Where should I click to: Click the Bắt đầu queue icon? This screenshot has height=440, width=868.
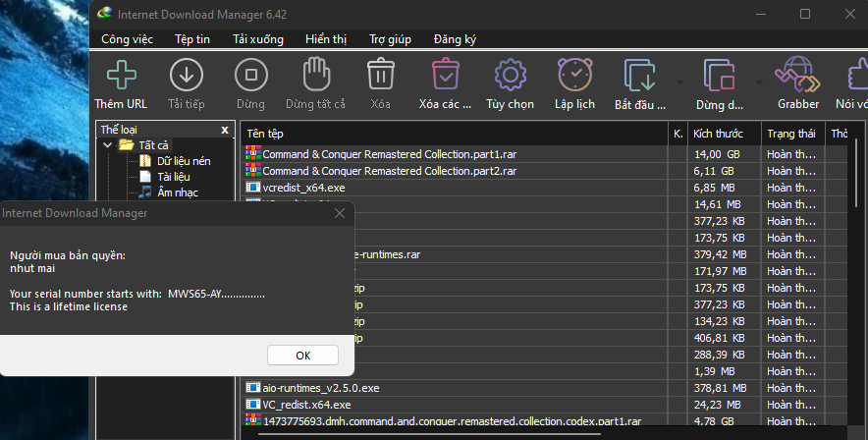(x=640, y=75)
